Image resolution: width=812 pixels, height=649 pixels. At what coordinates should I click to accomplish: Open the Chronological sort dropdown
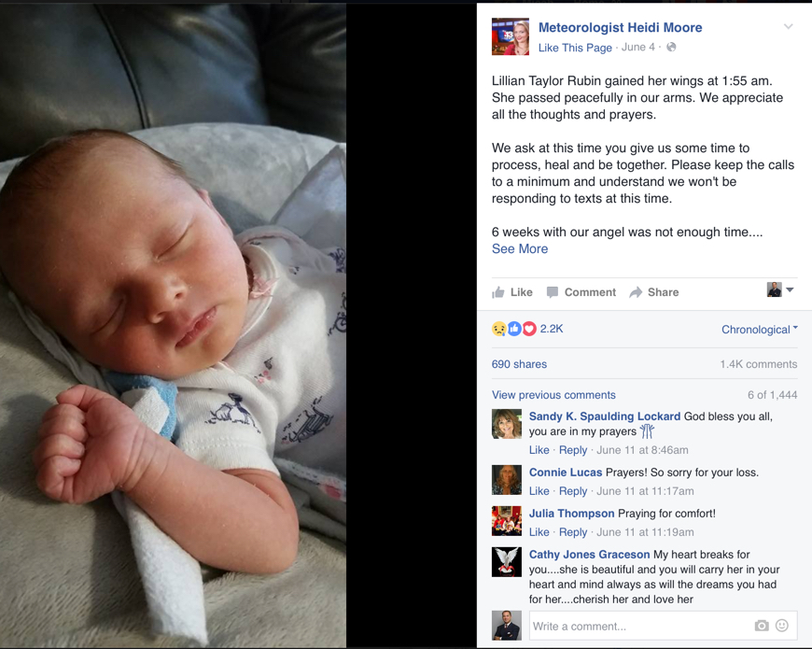tap(760, 330)
